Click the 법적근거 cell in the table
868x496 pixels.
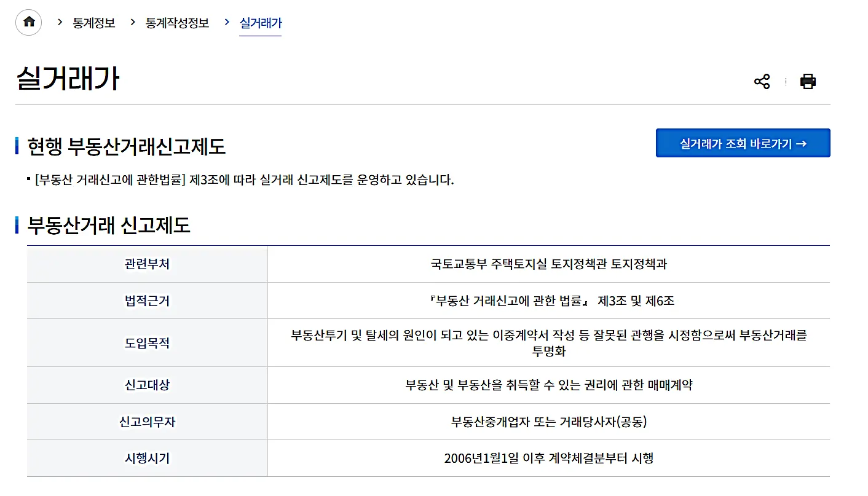[146, 301]
